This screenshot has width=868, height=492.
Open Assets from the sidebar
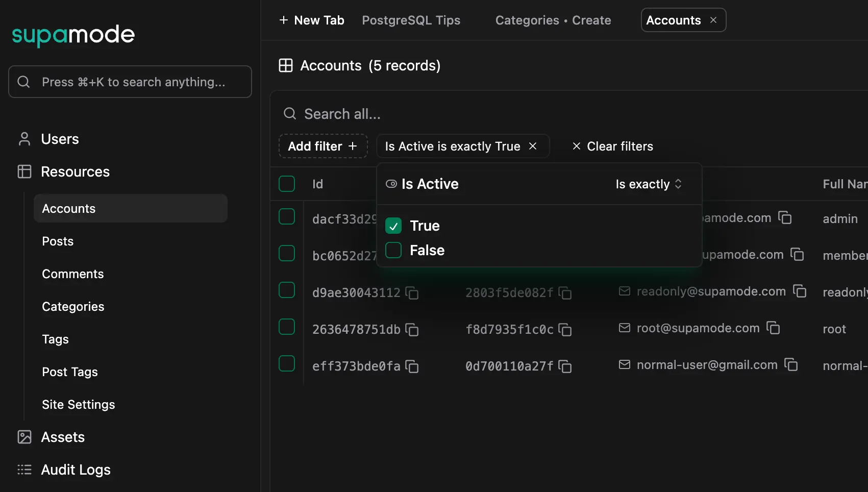(x=63, y=437)
